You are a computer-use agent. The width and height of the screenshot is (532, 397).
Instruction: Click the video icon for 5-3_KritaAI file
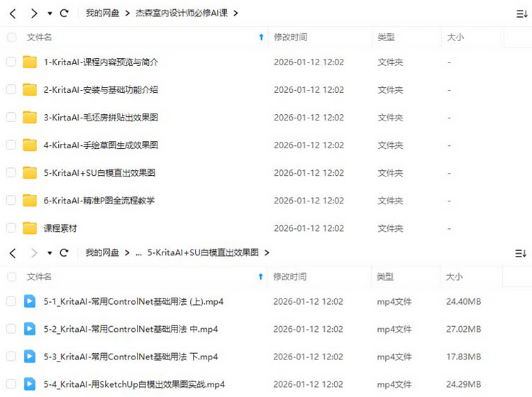30,357
